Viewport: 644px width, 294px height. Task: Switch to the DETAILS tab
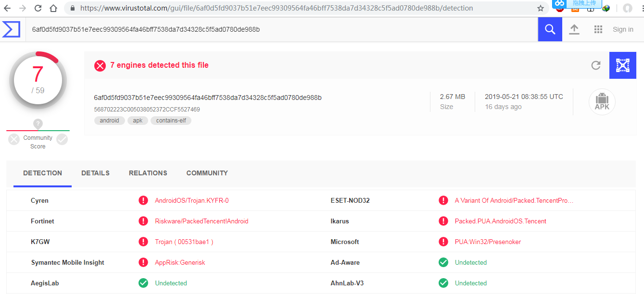[95, 173]
